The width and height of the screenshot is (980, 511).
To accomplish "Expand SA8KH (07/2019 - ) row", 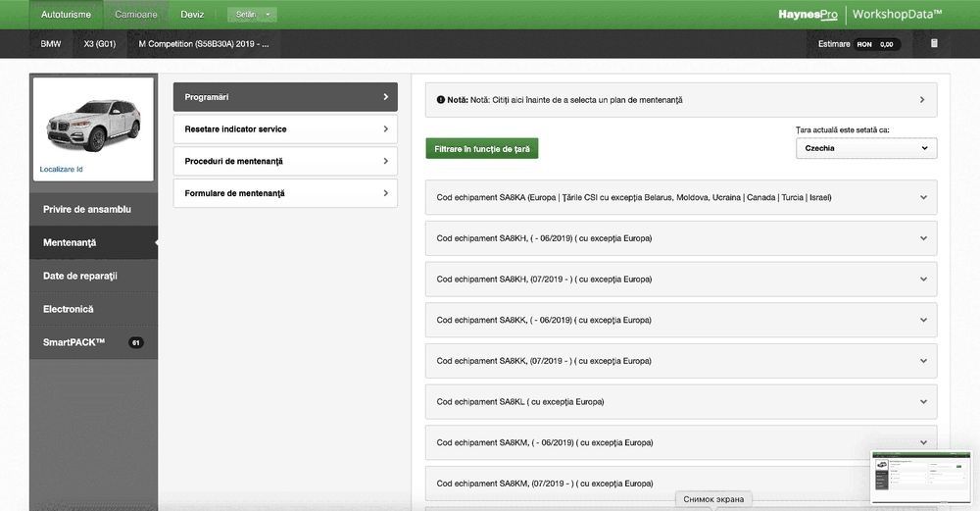I will pyautogui.click(x=681, y=280).
